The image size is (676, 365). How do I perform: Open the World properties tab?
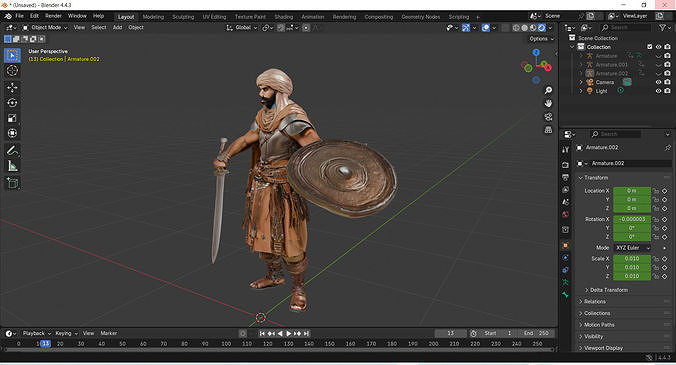click(566, 214)
